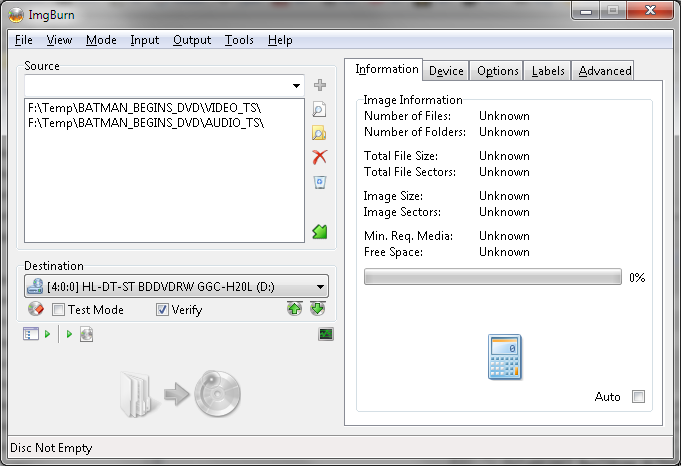Click the green up-arrow eject tray icon
The width and height of the screenshot is (681, 466).
pyautogui.click(x=294, y=308)
